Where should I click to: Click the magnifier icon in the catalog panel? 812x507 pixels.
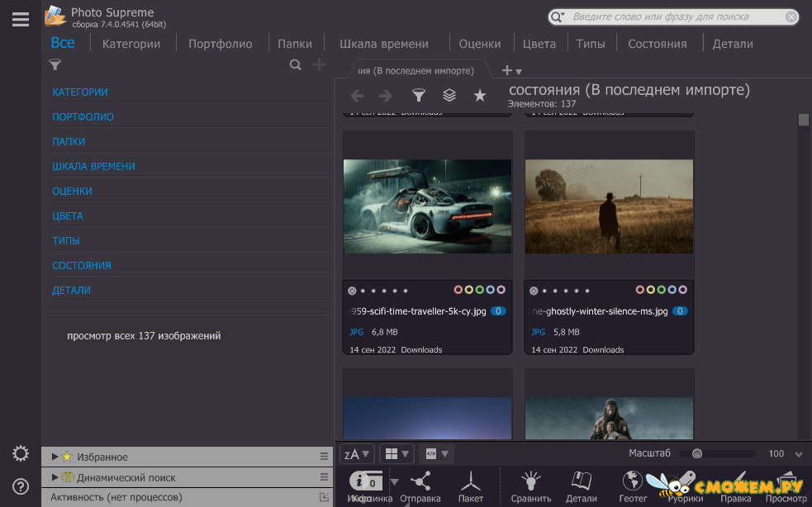pyautogui.click(x=295, y=64)
